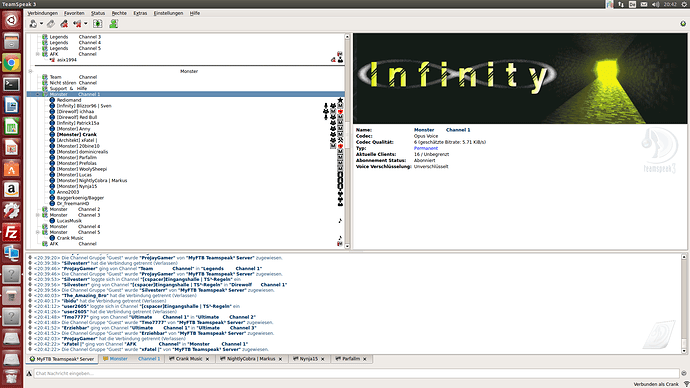Launch FileZilla from the Ubuntu dock
Image resolution: width=690 pixels, height=388 pixels.
tap(11, 233)
